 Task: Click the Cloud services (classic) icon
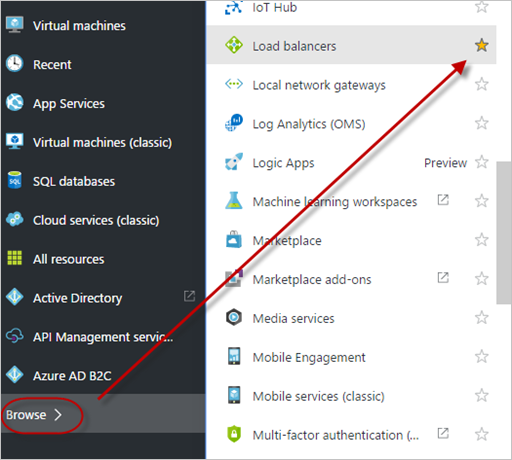15,219
